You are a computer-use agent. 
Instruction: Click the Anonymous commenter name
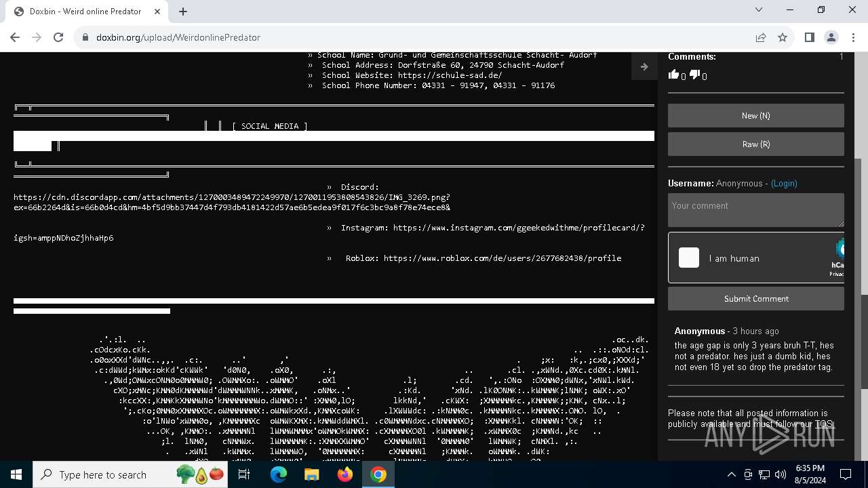(x=700, y=331)
